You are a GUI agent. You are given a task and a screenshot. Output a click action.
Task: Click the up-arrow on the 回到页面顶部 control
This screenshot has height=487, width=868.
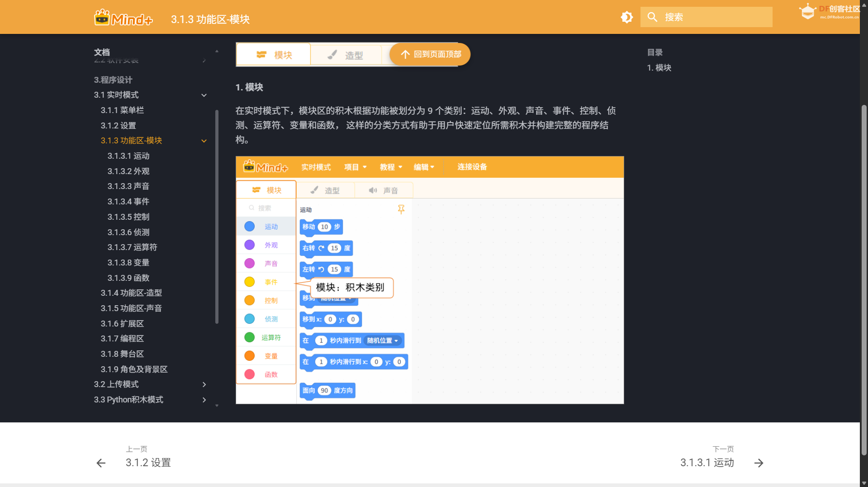405,54
